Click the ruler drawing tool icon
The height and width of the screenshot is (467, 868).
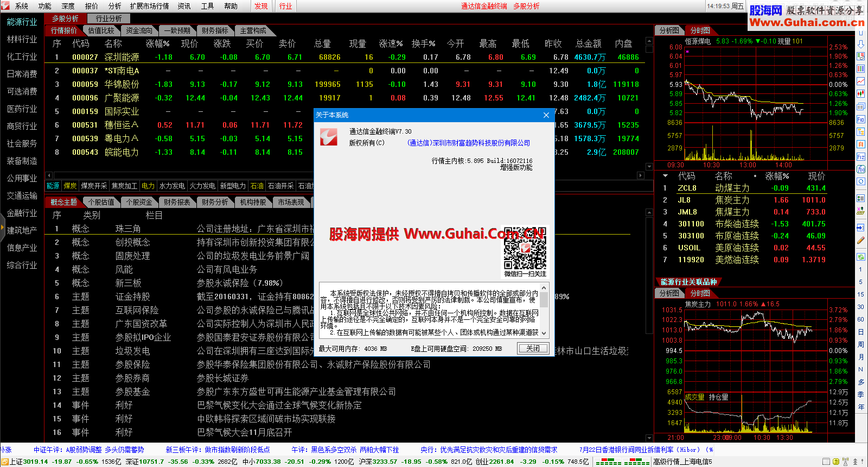click(x=861, y=210)
